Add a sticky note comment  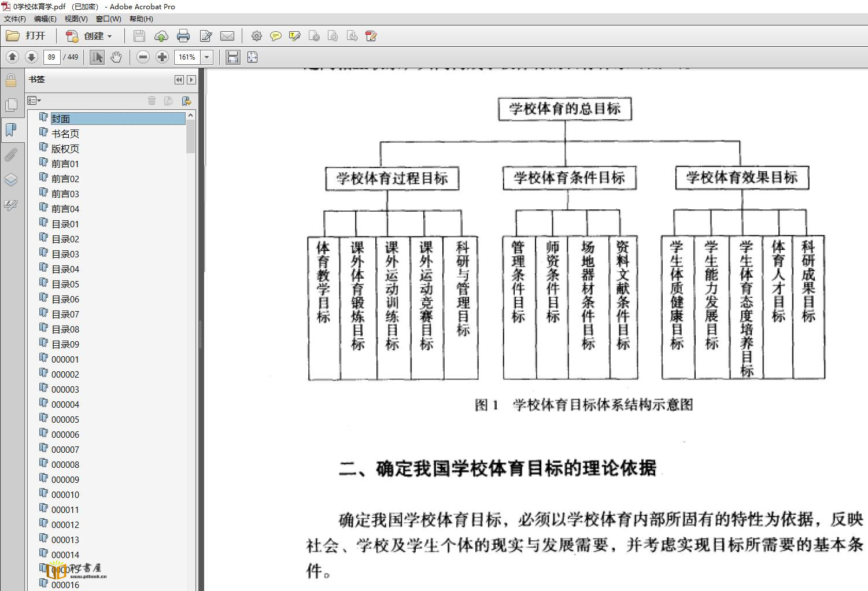pyautogui.click(x=276, y=36)
